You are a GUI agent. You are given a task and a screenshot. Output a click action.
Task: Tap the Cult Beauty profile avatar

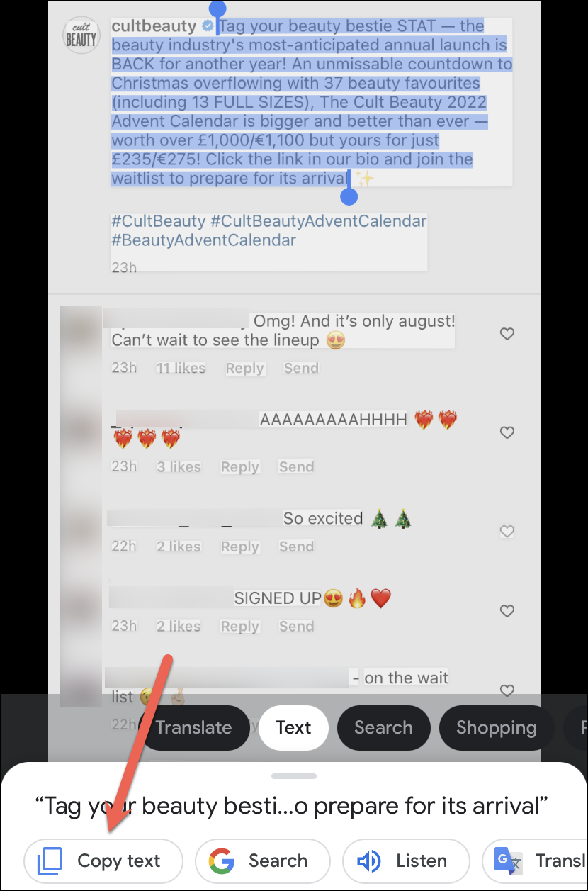click(x=81, y=34)
